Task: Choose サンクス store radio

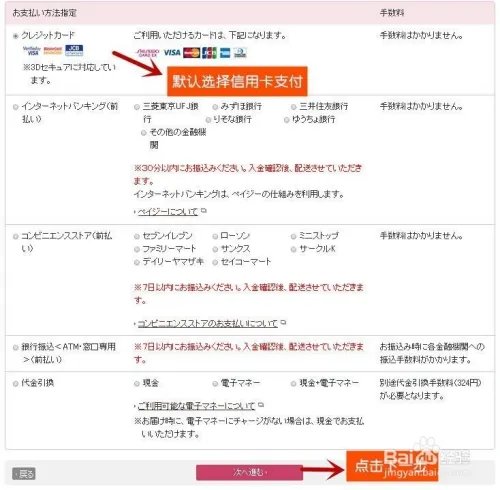Action: coord(215,249)
